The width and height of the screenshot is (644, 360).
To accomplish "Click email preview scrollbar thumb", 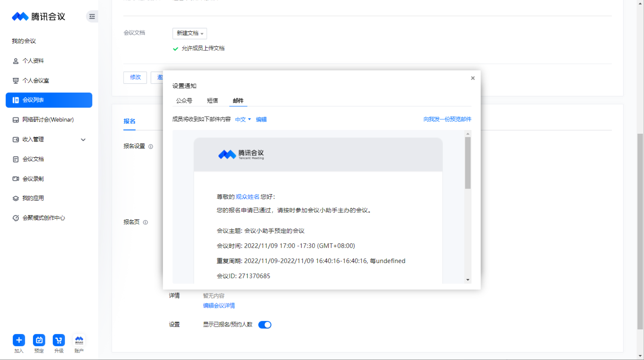I will click(468, 163).
